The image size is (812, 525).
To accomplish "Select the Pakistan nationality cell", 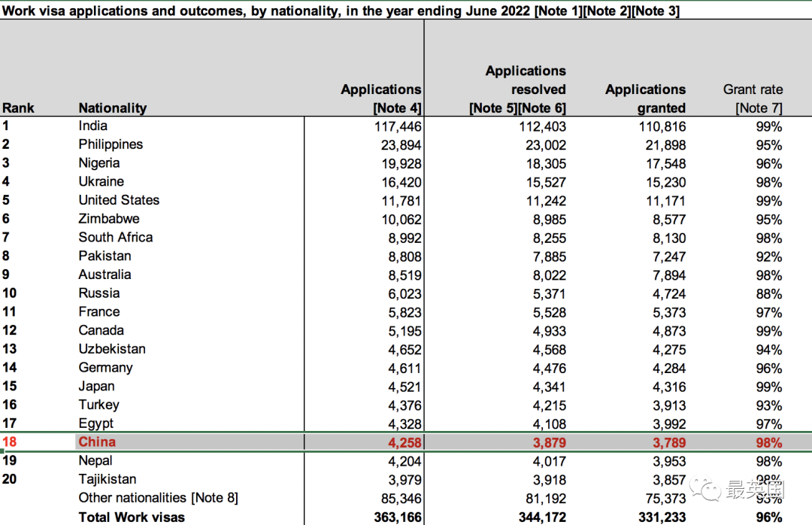I will (105, 256).
